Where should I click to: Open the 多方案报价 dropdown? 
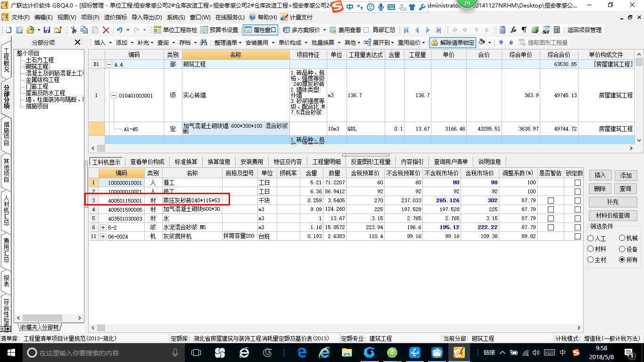click(305, 30)
